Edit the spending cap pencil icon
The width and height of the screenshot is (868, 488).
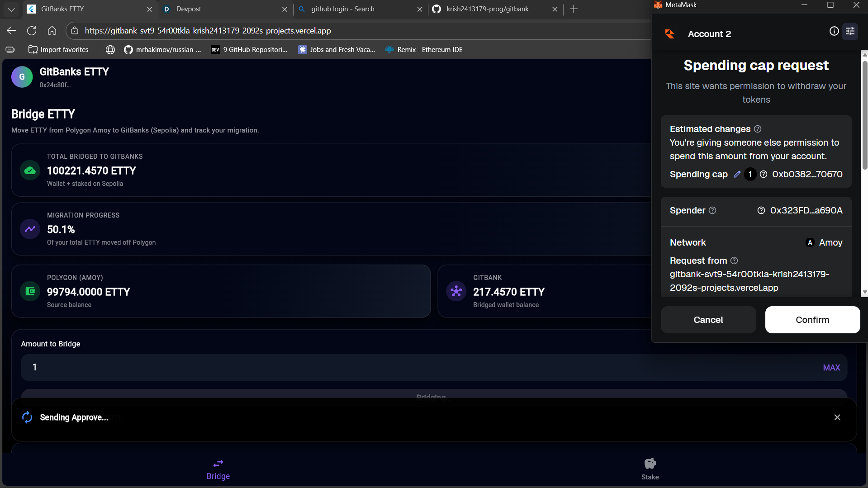[x=737, y=174]
